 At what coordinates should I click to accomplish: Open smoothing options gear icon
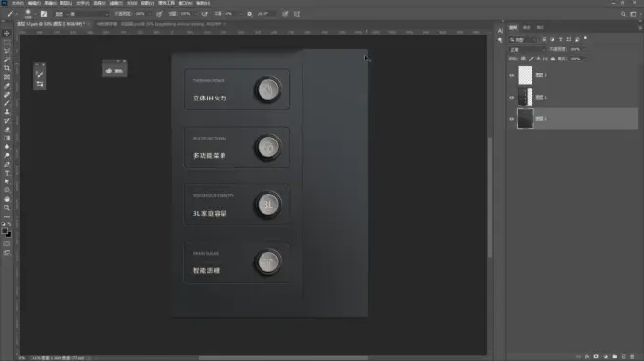[249, 14]
